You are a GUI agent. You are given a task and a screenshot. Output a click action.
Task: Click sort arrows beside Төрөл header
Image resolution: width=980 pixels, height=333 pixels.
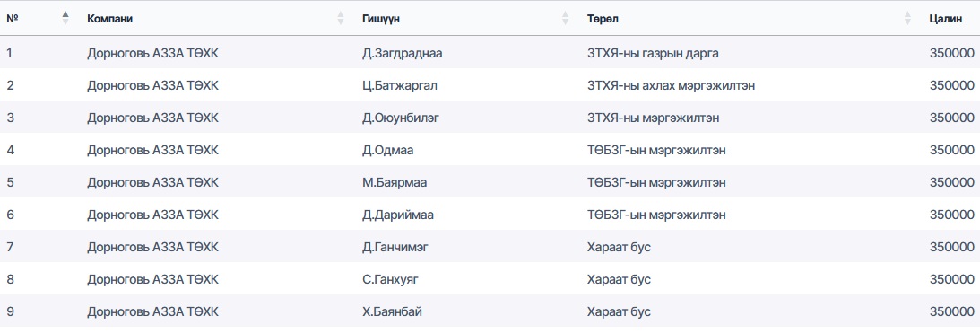907,18
